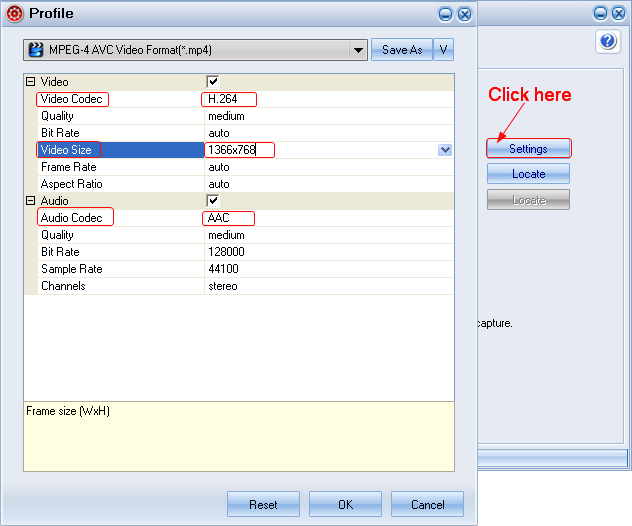This screenshot has height=526, width=632.
Task: Collapse the Video section
Action: [31, 82]
